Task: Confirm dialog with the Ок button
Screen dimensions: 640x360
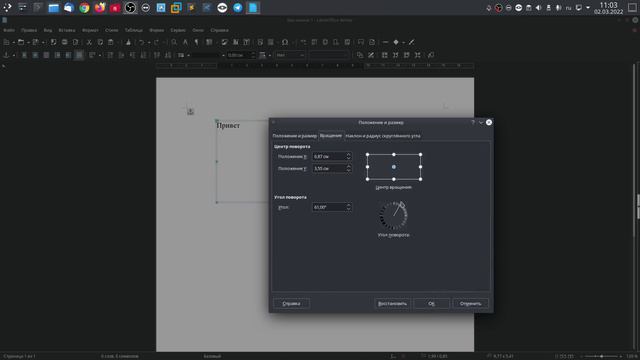Action: [x=431, y=304]
